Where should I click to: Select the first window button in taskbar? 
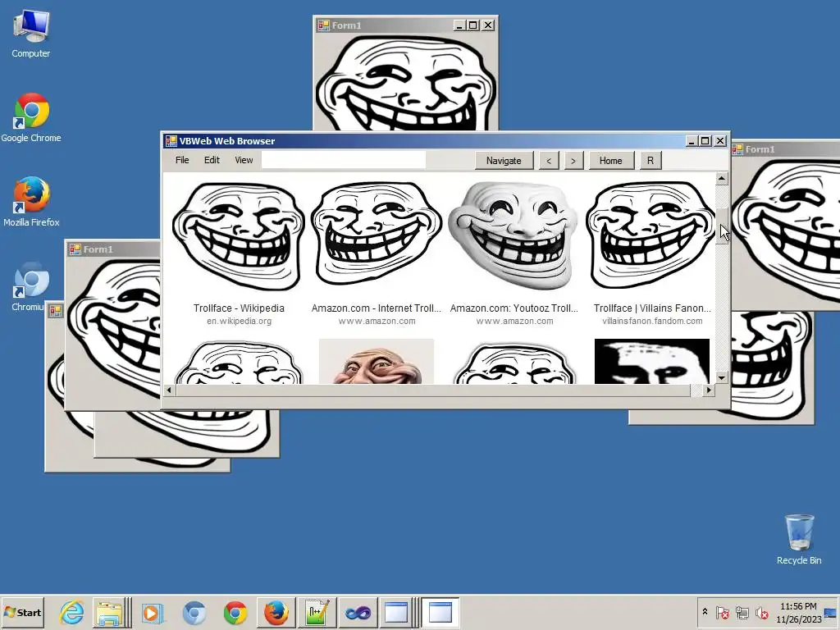click(396, 612)
